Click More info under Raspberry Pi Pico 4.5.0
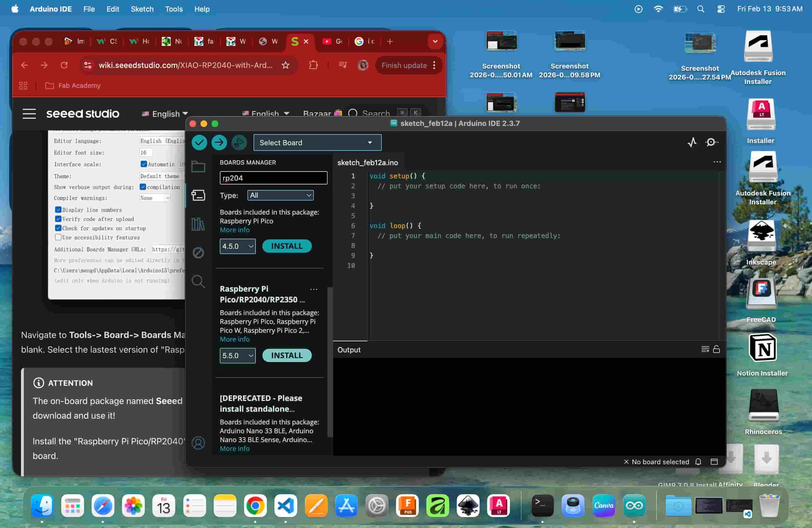812x528 pixels. click(234, 230)
